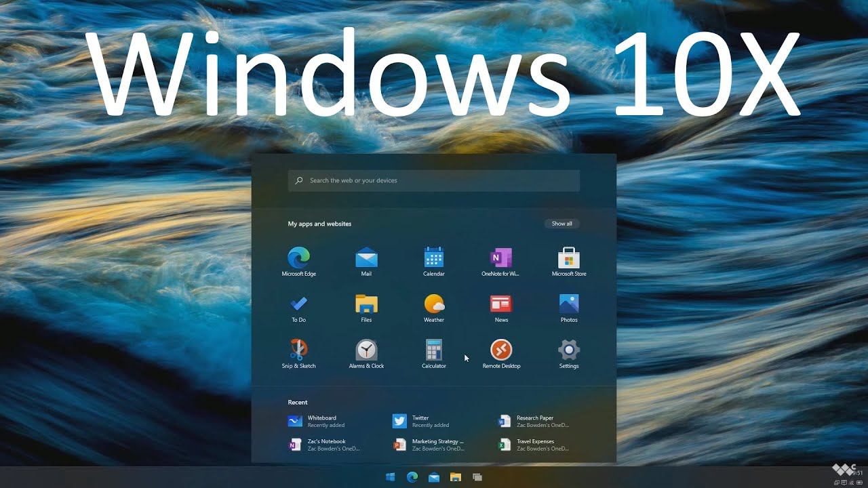The height and width of the screenshot is (488, 868).
Task: Click the Start button on the taskbar
Action: coord(391,477)
